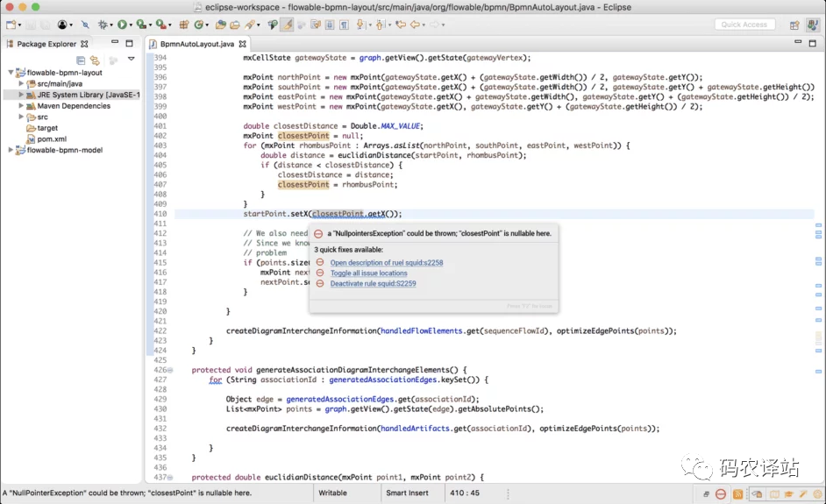Expand the Maven Dependencies node
Screen dimensions: 826x504
21,106
